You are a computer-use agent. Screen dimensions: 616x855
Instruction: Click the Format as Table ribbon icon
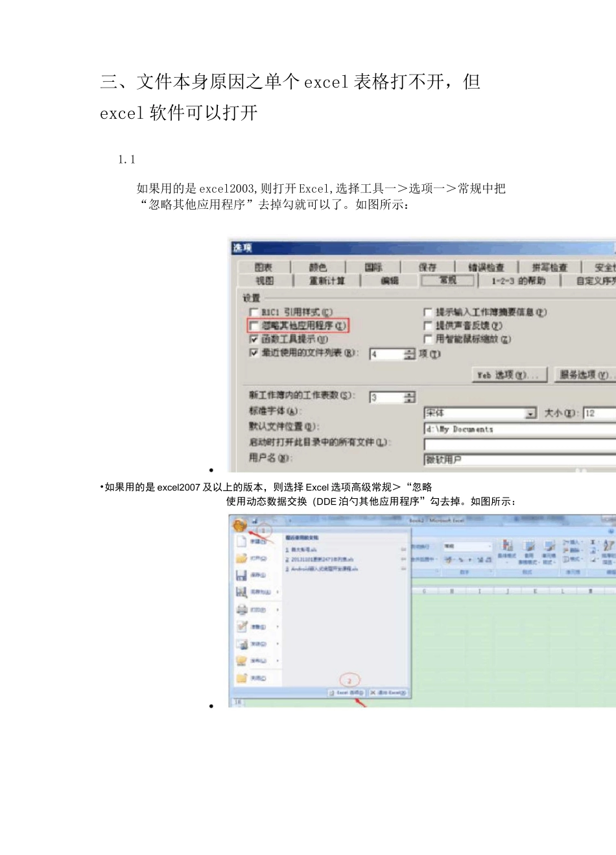click(529, 546)
